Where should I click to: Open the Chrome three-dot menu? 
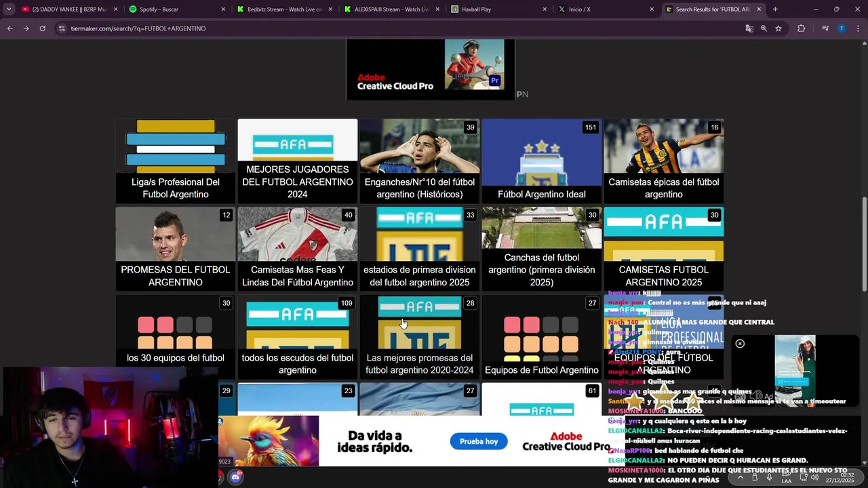(x=859, y=28)
